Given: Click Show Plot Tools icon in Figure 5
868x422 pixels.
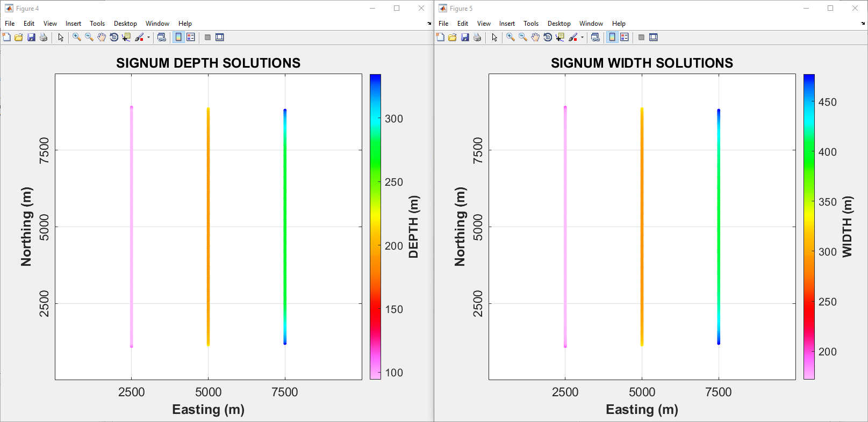Looking at the screenshot, I should pyautogui.click(x=654, y=37).
